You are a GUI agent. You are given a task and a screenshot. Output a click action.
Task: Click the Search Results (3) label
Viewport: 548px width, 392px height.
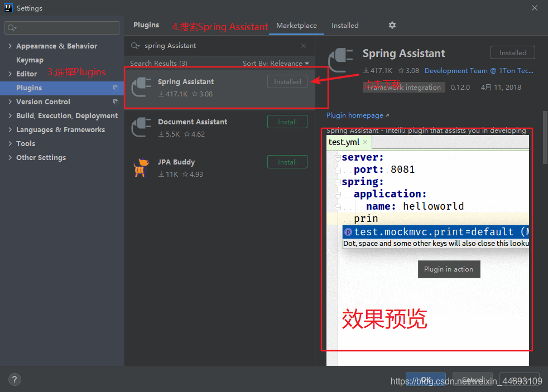pos(158,63)
